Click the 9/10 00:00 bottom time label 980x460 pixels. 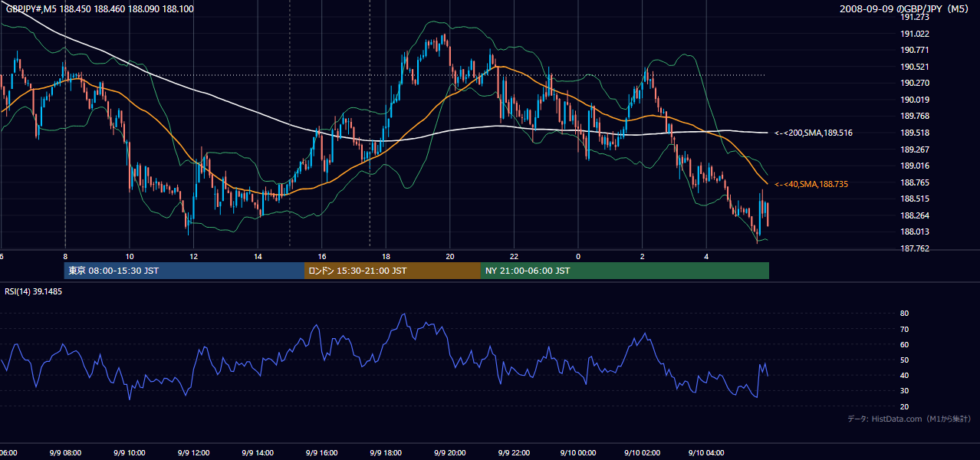578,453
